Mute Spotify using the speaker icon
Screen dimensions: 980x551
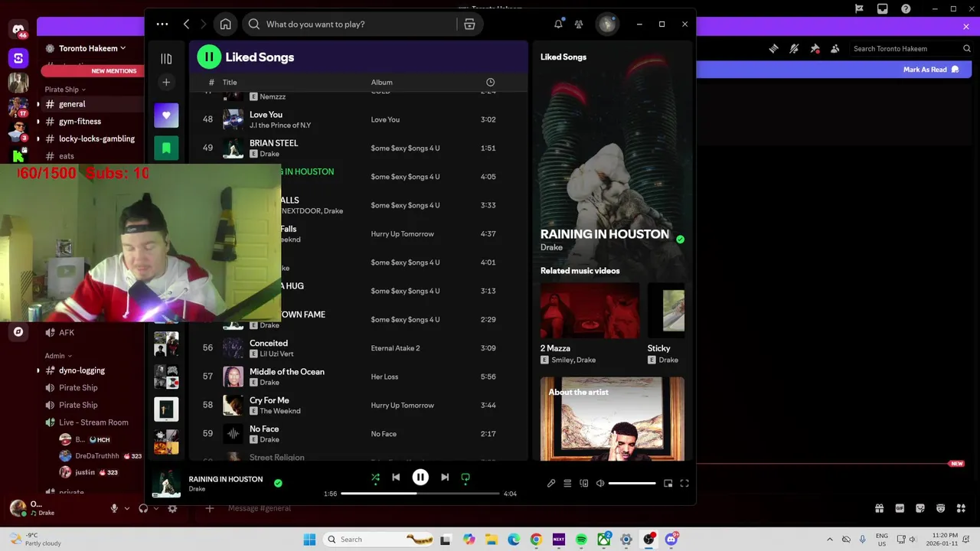[600, 484]
